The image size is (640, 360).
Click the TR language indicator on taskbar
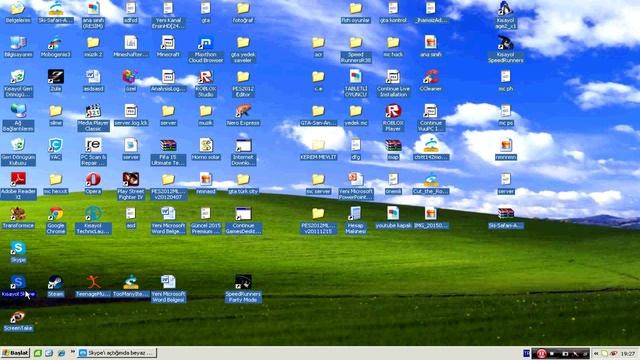coord(527,353)
